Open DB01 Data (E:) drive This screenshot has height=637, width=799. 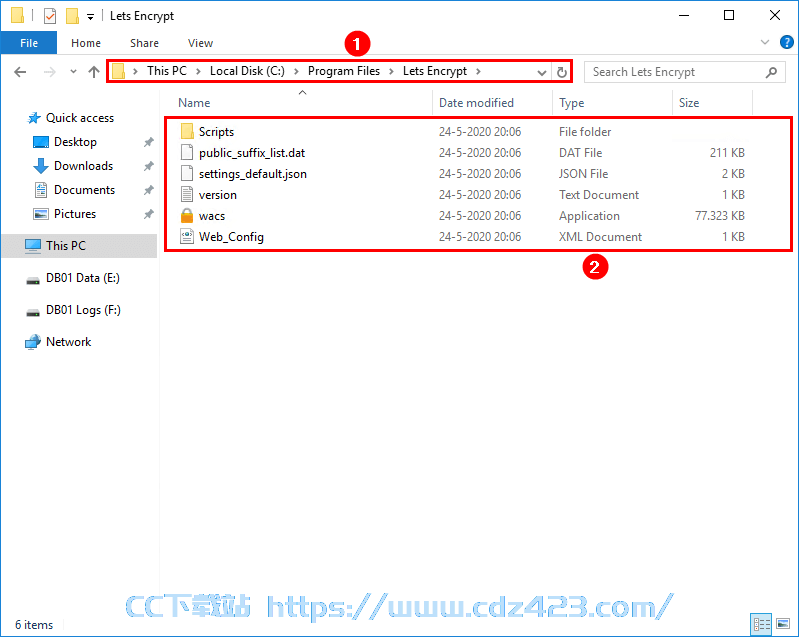83,278
